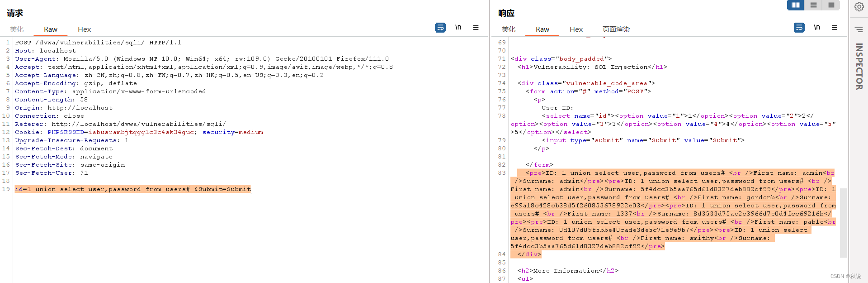This screenshot has width=868, height=283.
Task: Switch request view to Hex tab
Action: pyautogui.click(x=84, y=29)
